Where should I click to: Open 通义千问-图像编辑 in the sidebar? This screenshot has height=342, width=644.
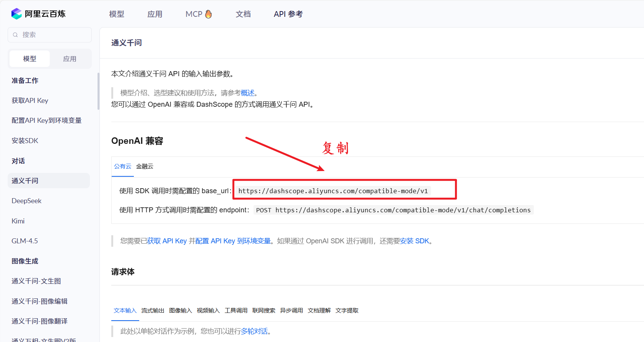tap(39, 301)
